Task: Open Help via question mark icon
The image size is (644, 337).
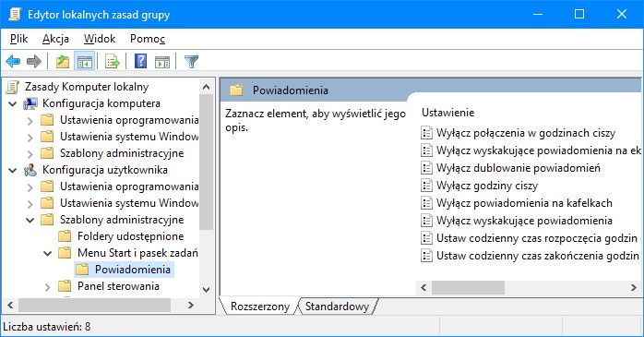Action: [x=141, y=61]
